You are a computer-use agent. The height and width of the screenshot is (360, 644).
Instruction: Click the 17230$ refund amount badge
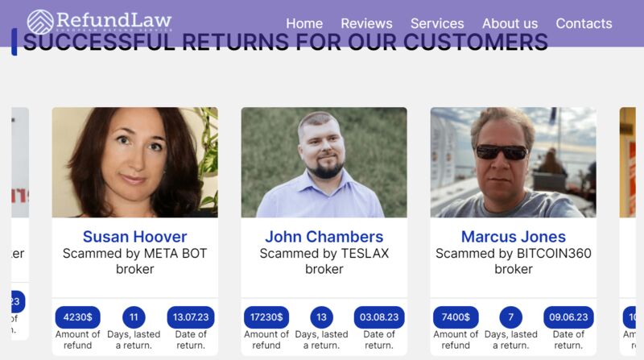click(266, 317)
